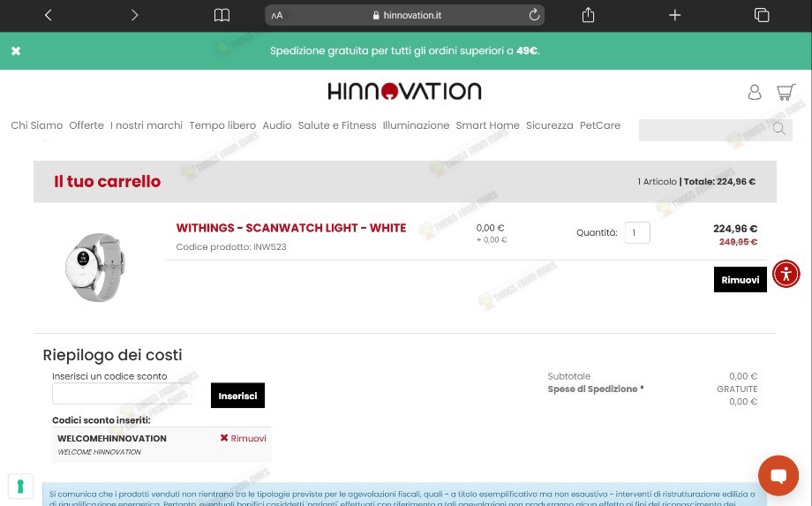The width and height of the screenshot is (812, 506).
Task: Dismiss the free shipping banner
Action: [x=16, y=50]
